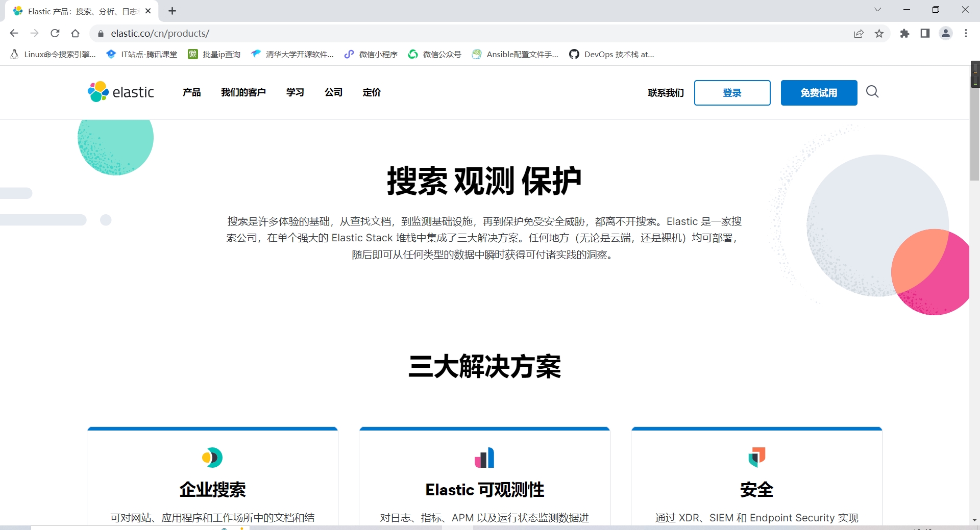Open the site search magnifier icon
The width and height of the screenshot is (980, 530).
pyautogui.click(x=872, y=92)
